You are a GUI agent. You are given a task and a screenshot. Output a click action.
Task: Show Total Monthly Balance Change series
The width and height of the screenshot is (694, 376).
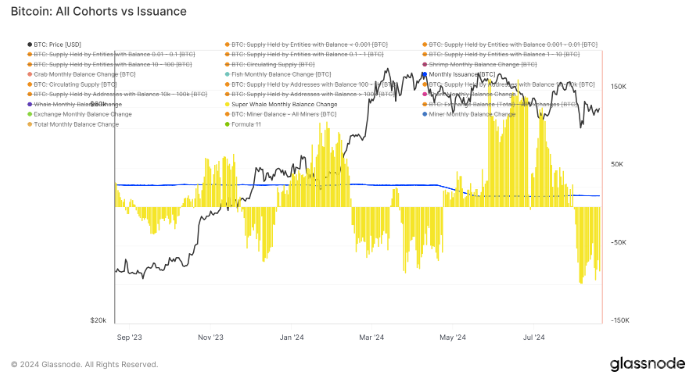coord(73,124)
